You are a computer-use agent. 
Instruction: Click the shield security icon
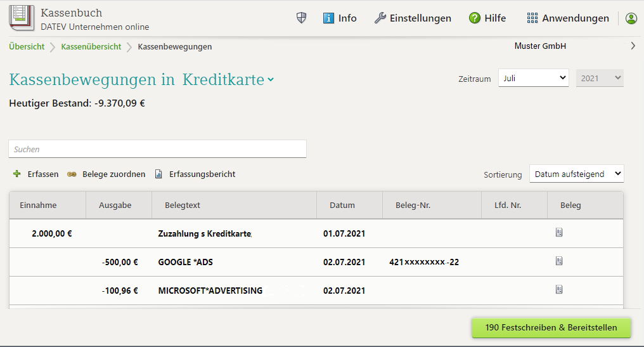pos(302,18)
